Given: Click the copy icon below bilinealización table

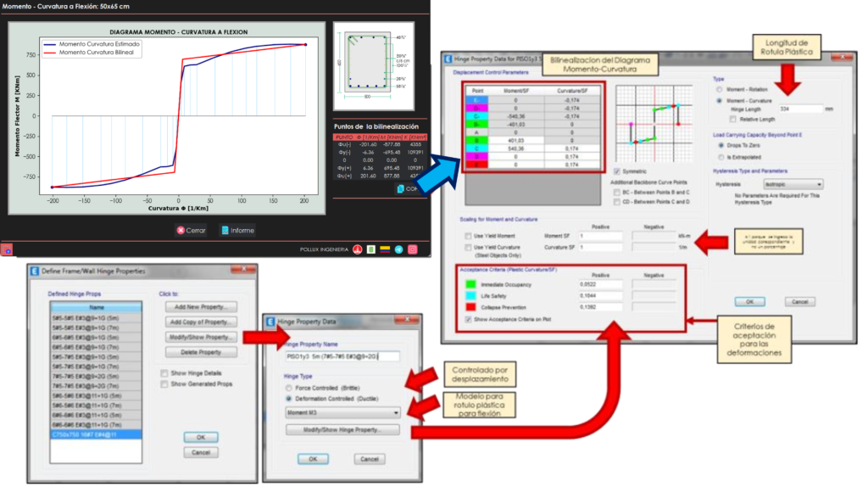Looking at the screenshot, I should click(401, 189).
